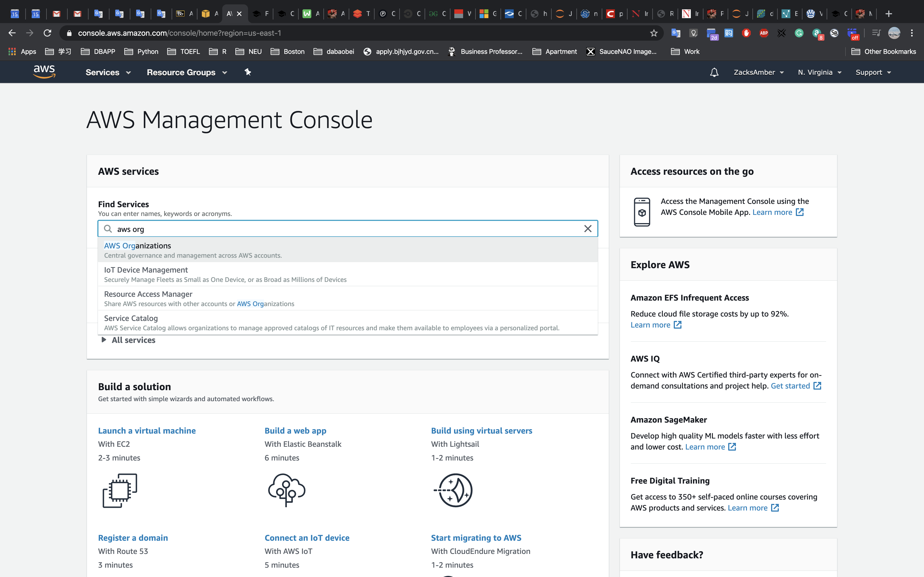Choose Resource Access Manager search result
This screenshot has width=924, height=577.
(148, 294)
